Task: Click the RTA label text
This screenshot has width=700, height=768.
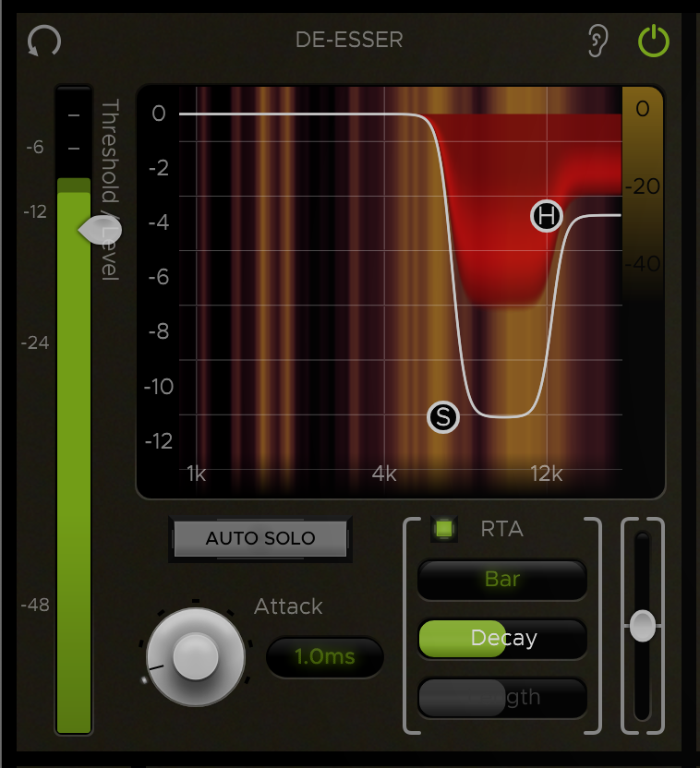Action: pos(502,529)
